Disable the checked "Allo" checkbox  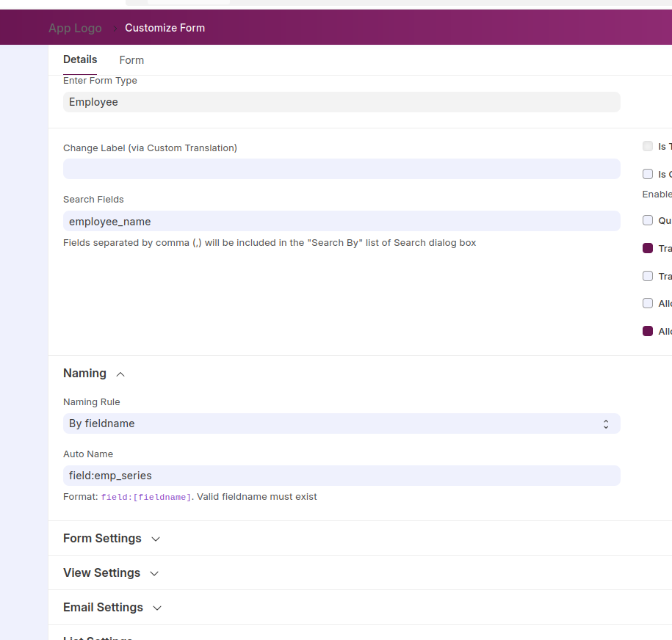click(648, 331)
